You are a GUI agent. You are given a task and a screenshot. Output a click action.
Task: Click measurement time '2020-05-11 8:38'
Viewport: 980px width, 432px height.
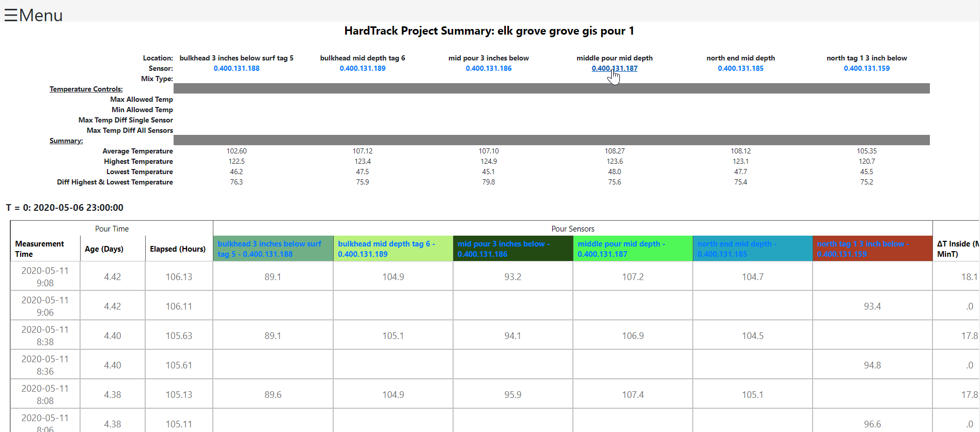click(x=45, y=335)
